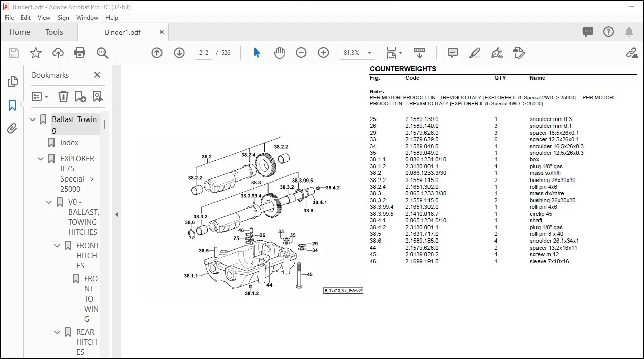Add a new bookmark
The height and width of the screenshot is (359, 644).
(x=80, y=96)
